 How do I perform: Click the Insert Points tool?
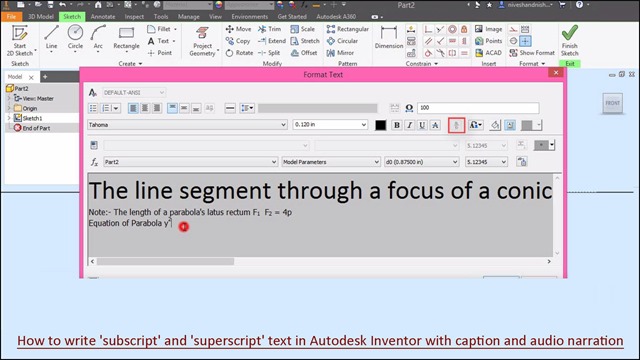point(489,41)
